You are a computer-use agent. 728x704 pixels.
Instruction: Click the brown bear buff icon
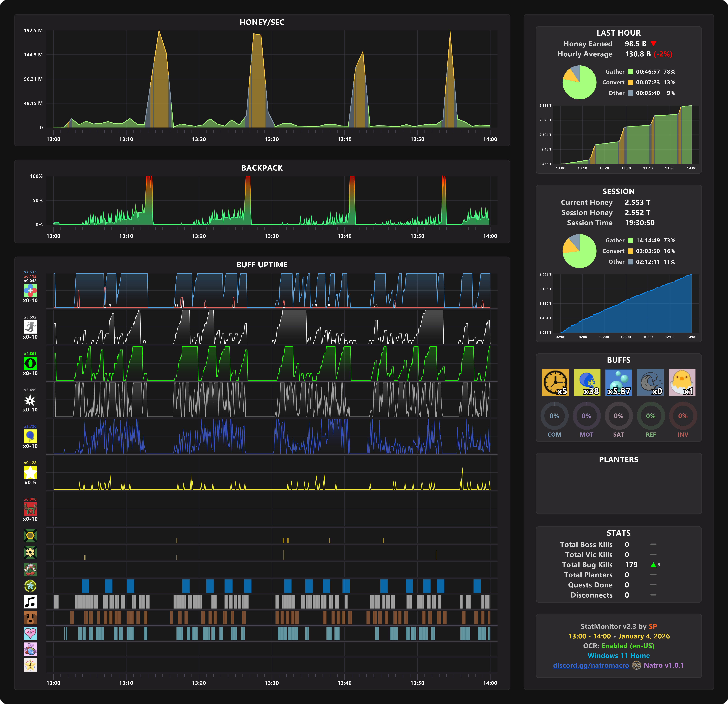click(30, 617)
